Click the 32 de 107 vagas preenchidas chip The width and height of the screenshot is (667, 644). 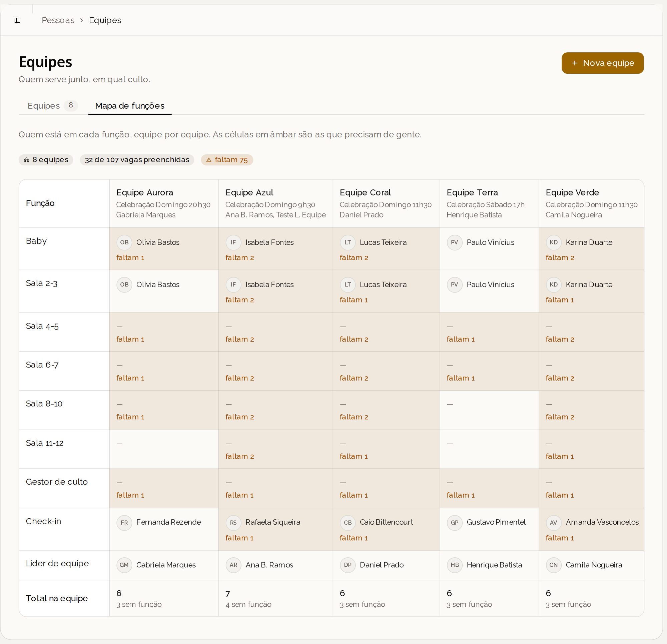click(x=137, y=160)
